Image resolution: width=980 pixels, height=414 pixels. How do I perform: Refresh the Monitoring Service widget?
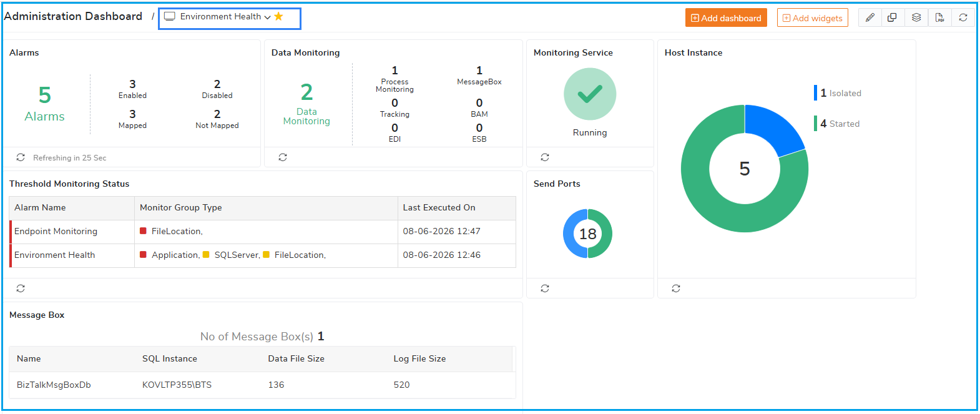pyautogui.click(x=545, y=157)
